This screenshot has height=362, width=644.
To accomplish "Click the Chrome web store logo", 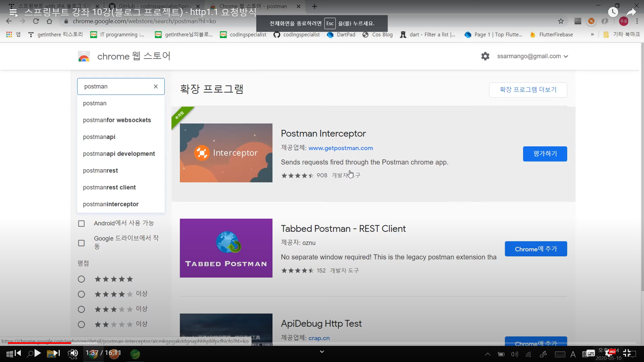I will point(84,56).
